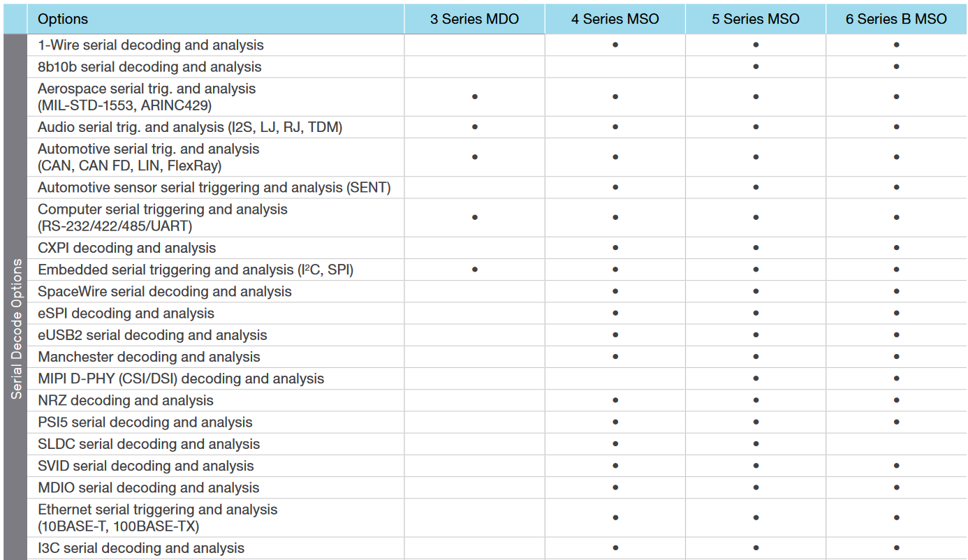Click the 5 Series MSO column header
This screenshot has width=968, height=560.
point(755,19)
